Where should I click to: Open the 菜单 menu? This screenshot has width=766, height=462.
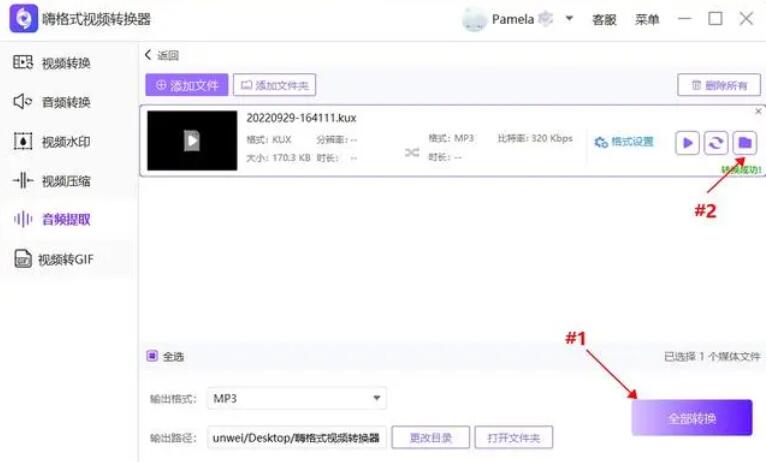(x=647, y=20)
